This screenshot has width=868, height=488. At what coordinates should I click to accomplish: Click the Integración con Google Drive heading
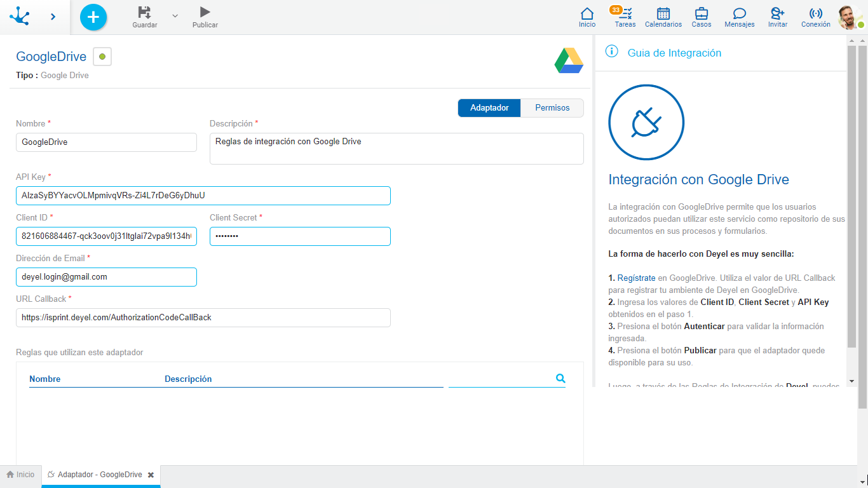pyautogui.click(x=699, y=180)
